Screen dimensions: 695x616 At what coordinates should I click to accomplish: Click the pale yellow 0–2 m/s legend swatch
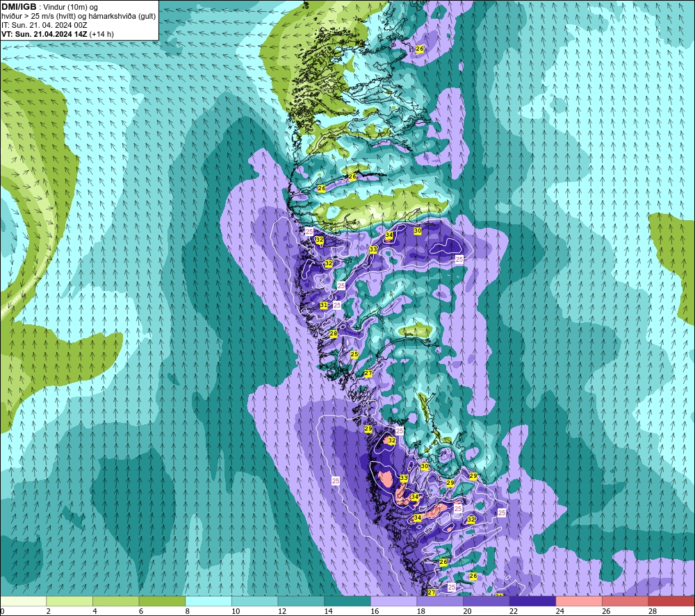coord(23,601)
